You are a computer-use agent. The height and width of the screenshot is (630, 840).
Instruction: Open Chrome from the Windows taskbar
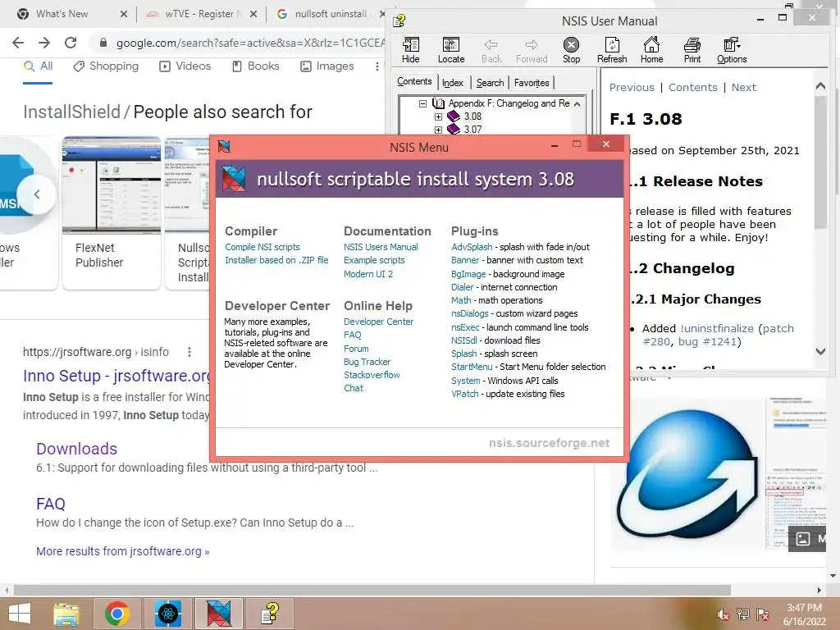(x=117, y=614)
